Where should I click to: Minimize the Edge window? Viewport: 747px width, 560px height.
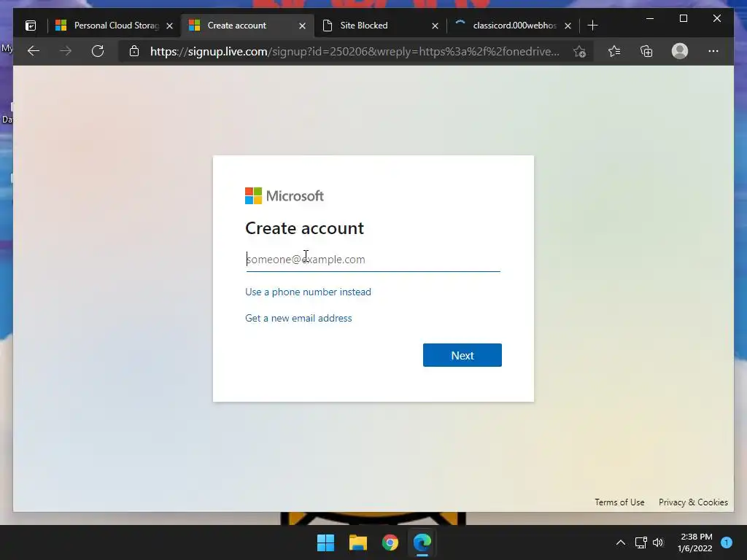click(x=650, y=18)
